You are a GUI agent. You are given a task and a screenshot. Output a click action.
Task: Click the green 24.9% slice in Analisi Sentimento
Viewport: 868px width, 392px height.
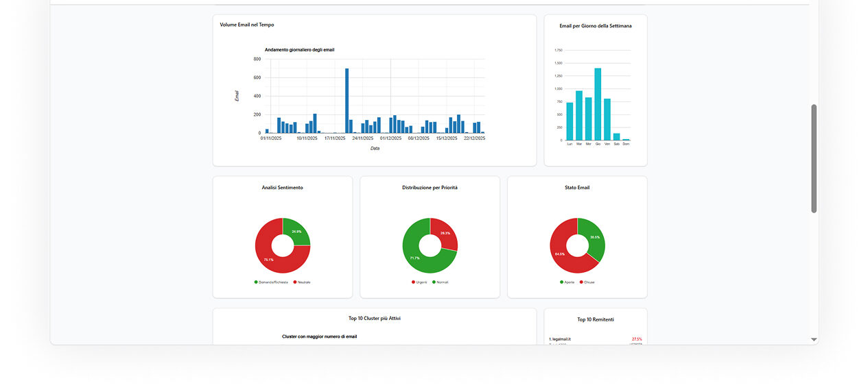[x=298, y=232]
